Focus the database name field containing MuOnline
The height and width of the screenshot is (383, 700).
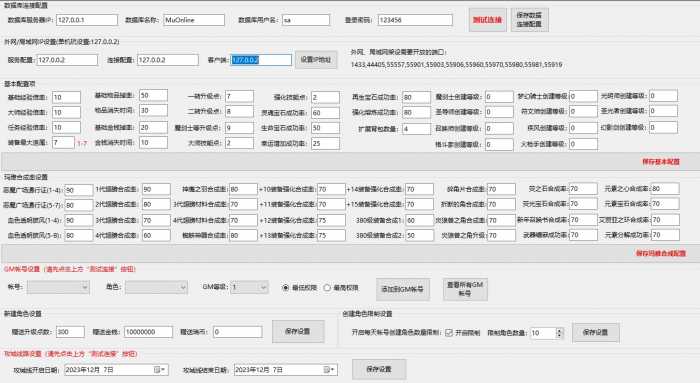click(194, 20)
